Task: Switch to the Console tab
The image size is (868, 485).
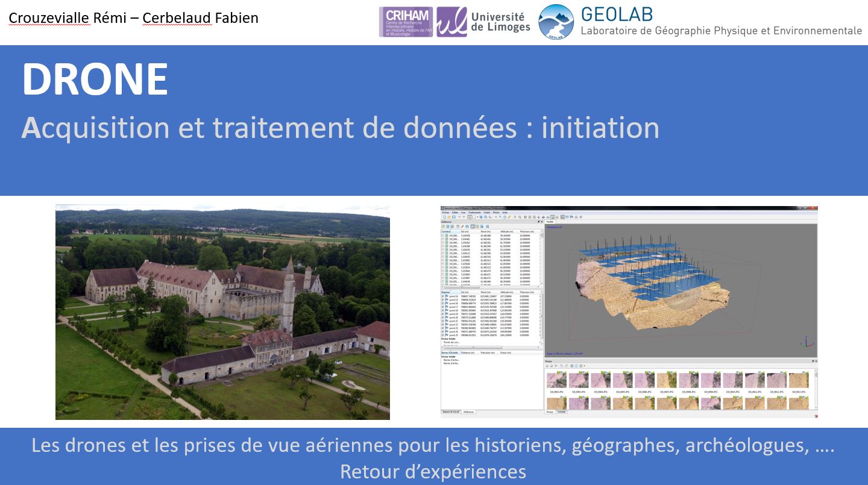Action: click(x=561, y=411)
